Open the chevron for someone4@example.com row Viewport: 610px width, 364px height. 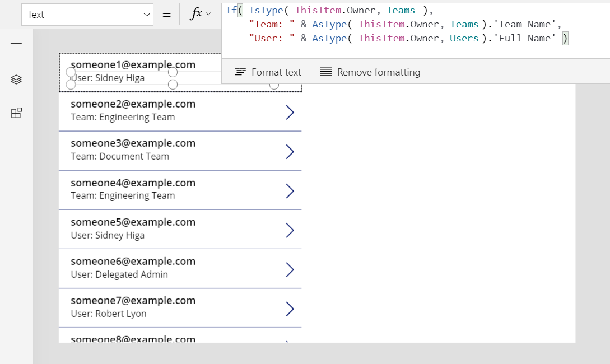(290, 191)
